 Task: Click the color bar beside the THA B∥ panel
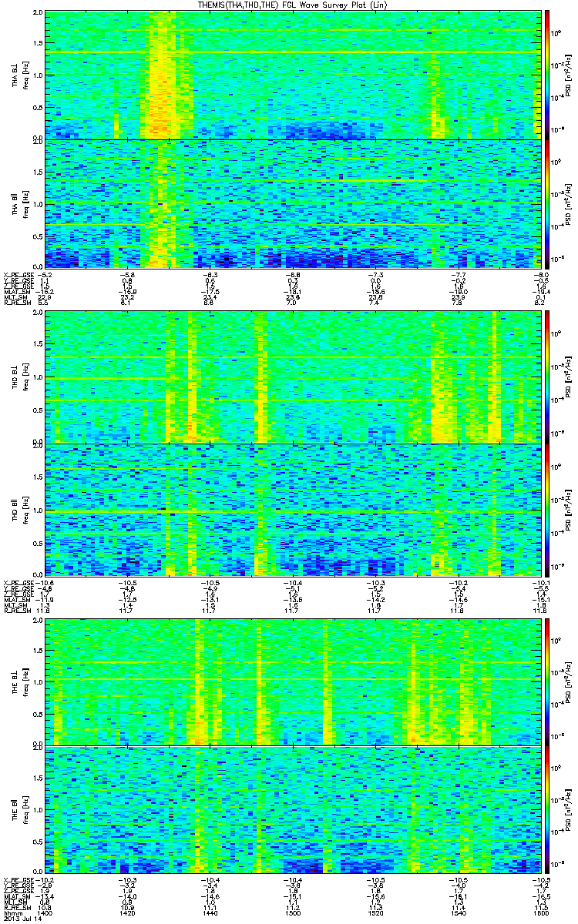(x=546, y=204)
